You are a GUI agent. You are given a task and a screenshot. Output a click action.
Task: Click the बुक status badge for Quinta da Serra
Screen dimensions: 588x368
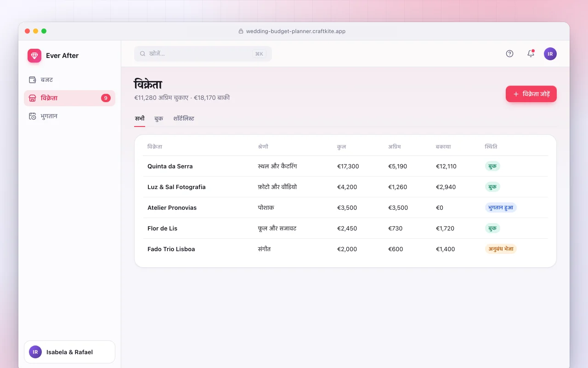coord(492,166)
